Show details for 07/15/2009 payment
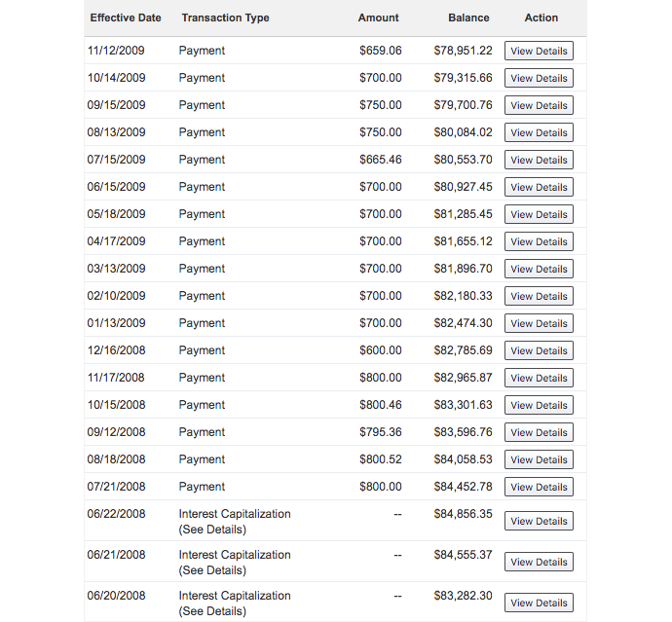 coord(539,160)
